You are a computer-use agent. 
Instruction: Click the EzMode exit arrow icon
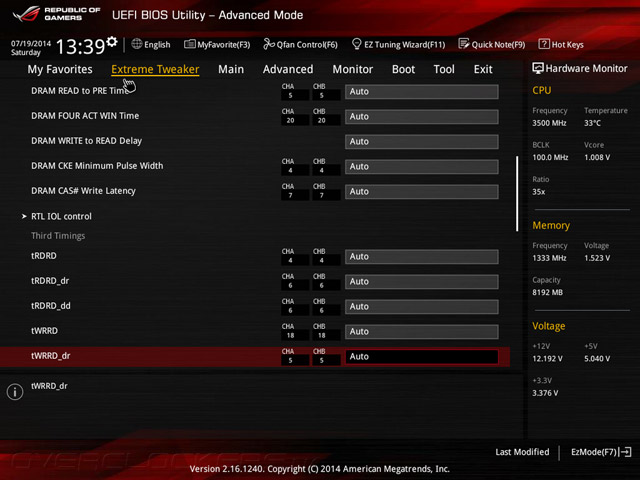point(625,452)
